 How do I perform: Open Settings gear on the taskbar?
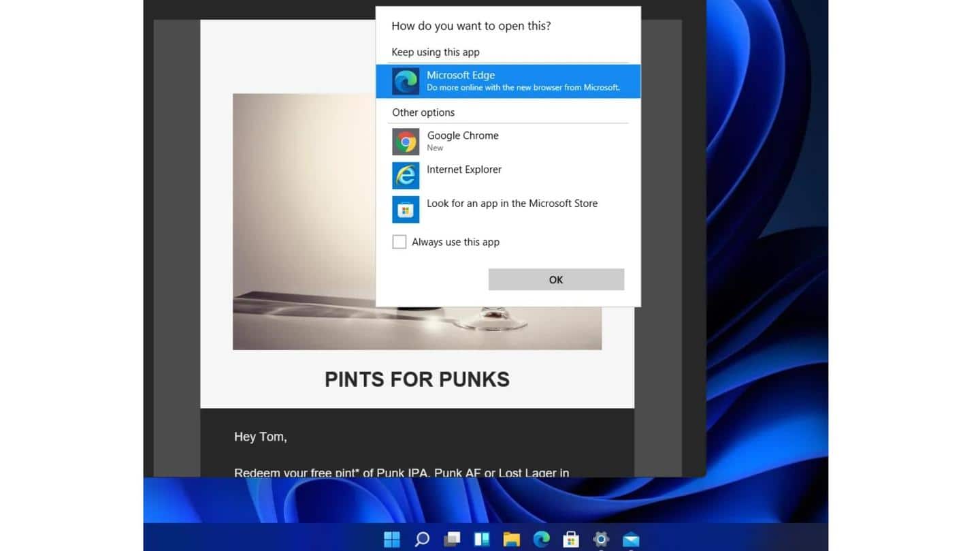601,539
